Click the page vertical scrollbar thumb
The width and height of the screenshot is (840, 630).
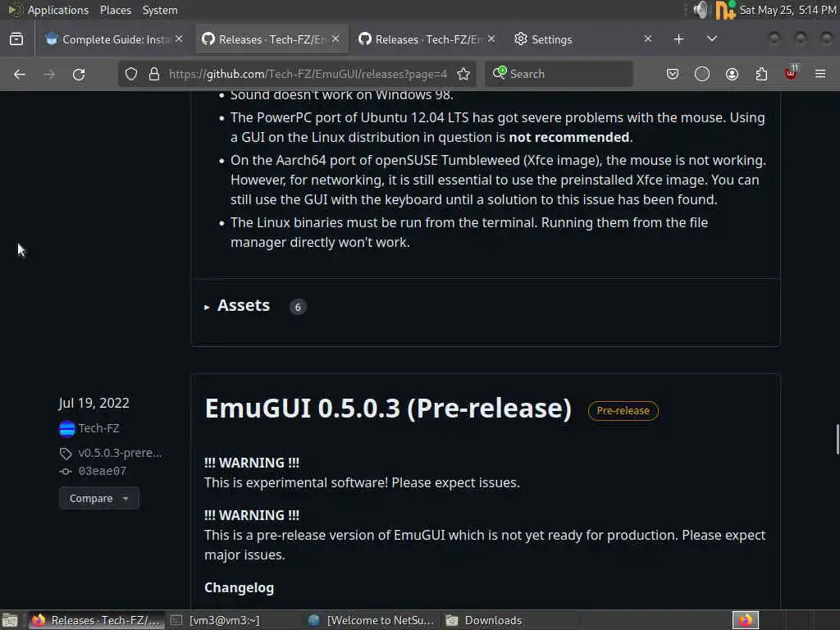[x=837, y=440]
